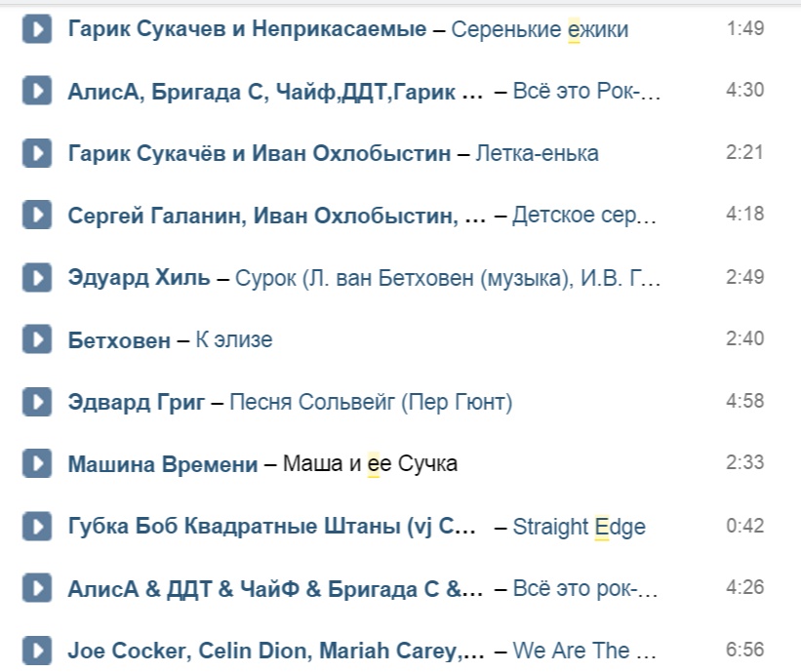Play Машина Времени track
Screen dimensions: 801x672
[37, 463]
